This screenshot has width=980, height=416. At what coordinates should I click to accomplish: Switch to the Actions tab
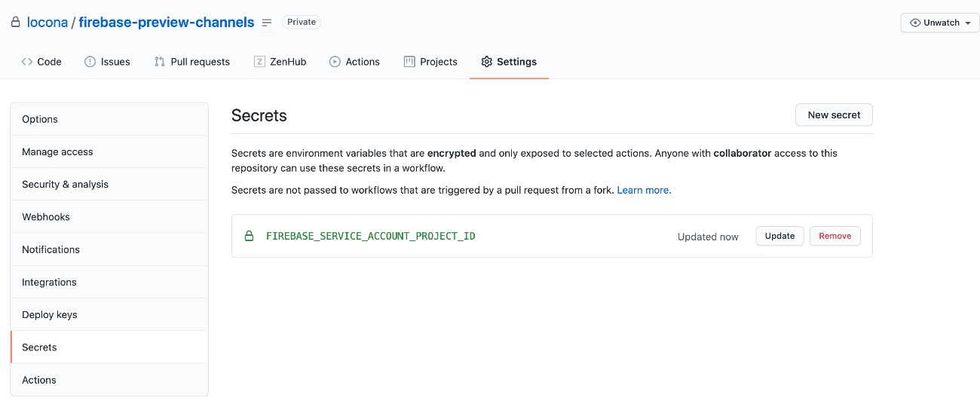354,62
